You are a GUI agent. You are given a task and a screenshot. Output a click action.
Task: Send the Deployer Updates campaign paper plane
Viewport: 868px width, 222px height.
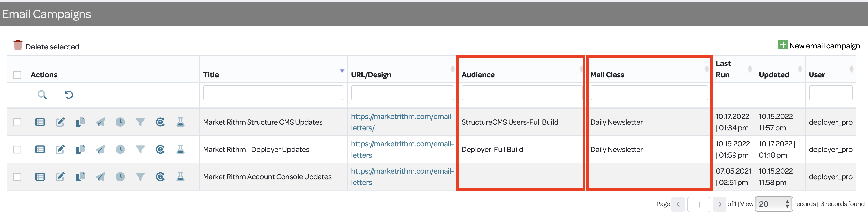(100, 149)
